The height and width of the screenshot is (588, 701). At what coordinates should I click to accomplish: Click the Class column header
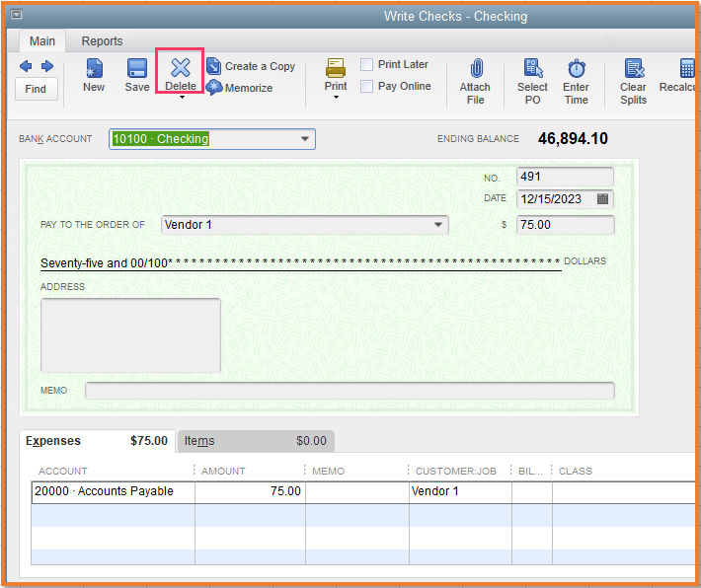(576, 471)
